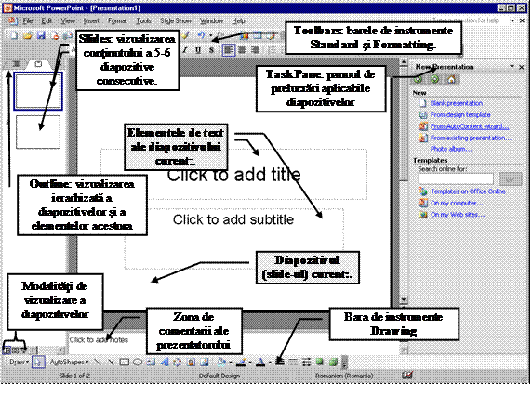Click the task pane Back arrow icon
The width and height of the screenshot is (532, 396).
click(x=418, y=79)
